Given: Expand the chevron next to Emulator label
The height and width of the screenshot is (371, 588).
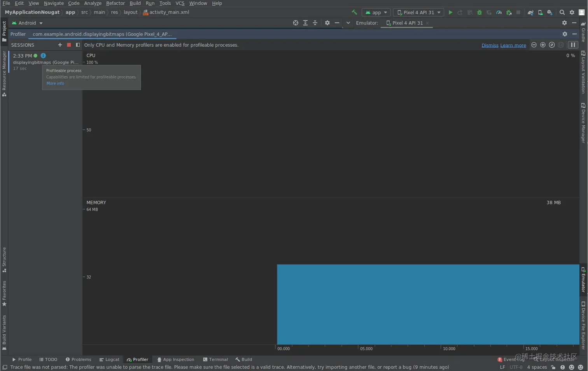Looking at the screenshot, I should [348, 23].
